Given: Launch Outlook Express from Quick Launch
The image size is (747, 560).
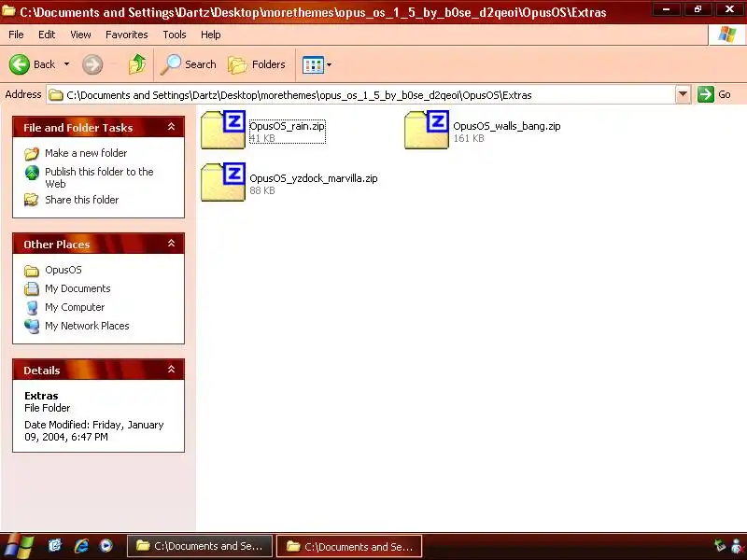Looking at the screenshot, I should click(x=55, y=545).
